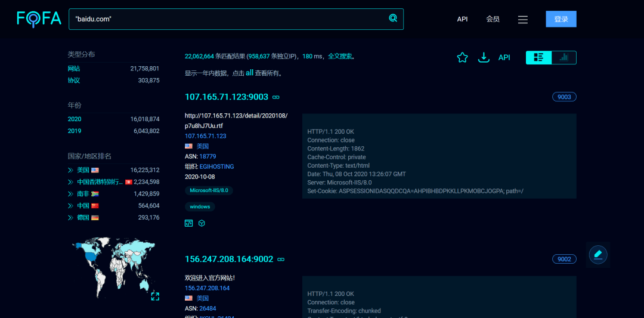The image size is (644, 318).
Task: Expand the 德国 country filter
Action: tap(71, 218)
